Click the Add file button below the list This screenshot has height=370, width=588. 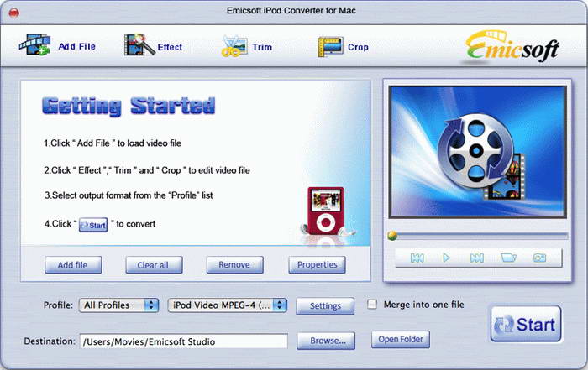[73, 265]
